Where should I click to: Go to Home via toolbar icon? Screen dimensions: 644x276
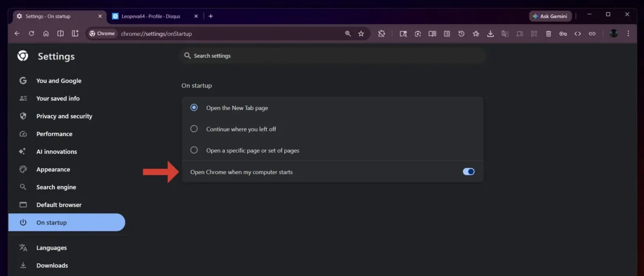(46, 33)
